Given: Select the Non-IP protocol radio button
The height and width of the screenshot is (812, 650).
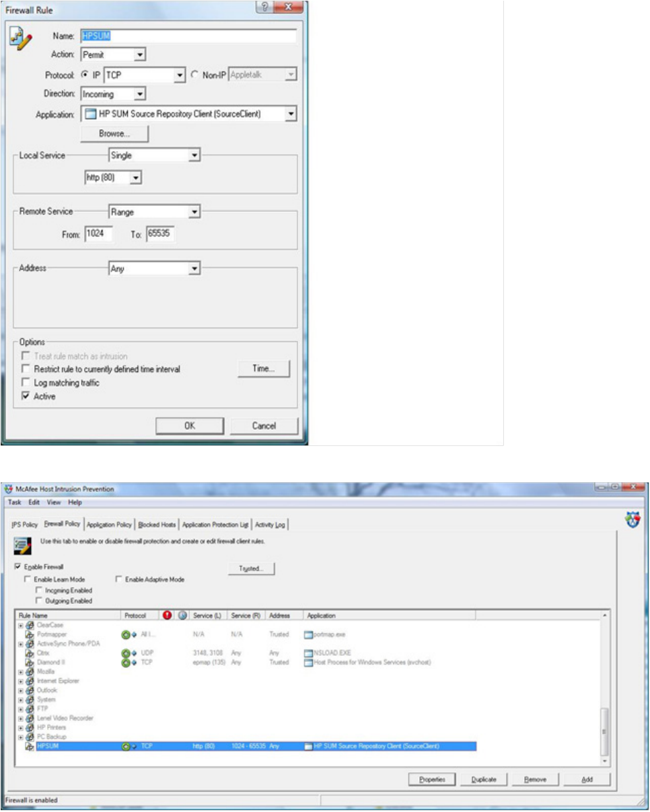Looking at the screenshot, I should point(194,75).
